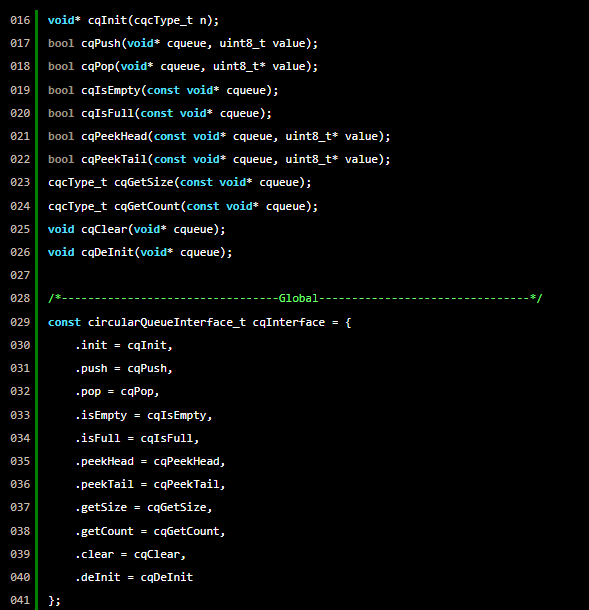Click cqcType_t return type on line 024
This screenshot has height=610, width=589.
[77, 207]
